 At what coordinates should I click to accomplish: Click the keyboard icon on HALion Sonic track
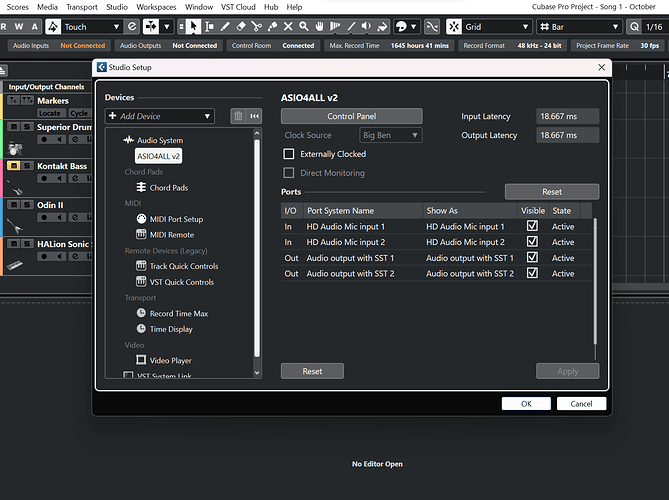click(x=15, y=265)
